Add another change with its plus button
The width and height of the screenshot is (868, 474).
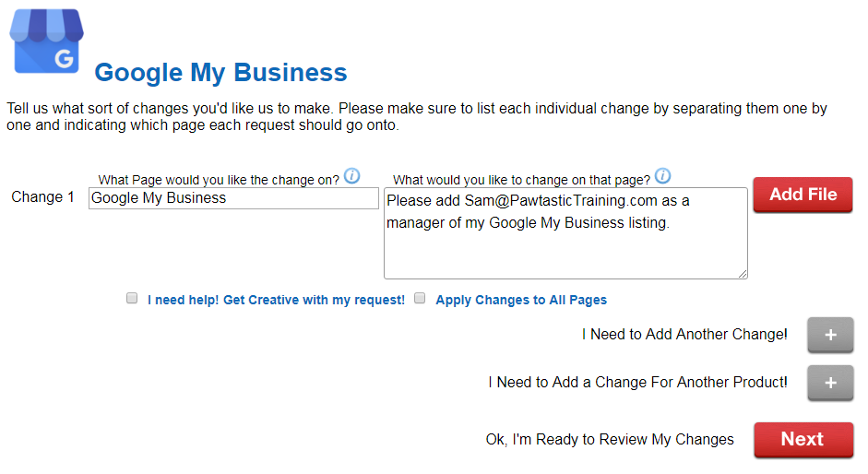(830, 335)
